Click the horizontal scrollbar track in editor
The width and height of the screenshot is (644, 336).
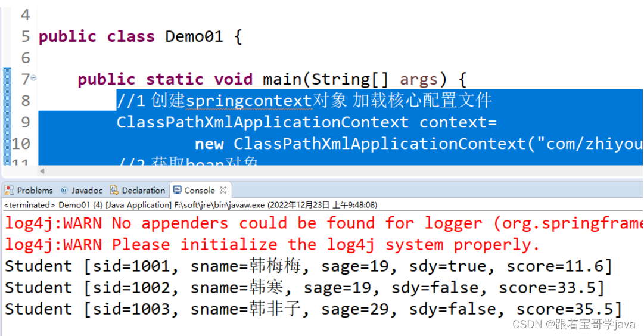[341, 172]
